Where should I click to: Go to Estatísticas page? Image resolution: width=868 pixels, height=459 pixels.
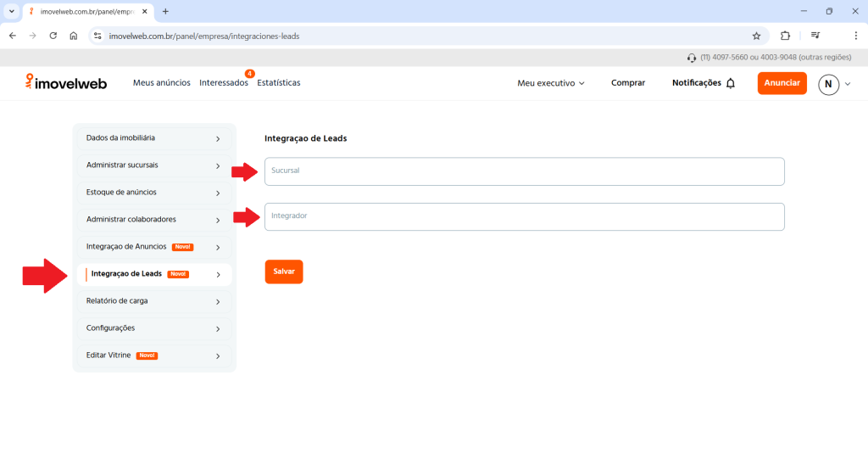click(279, 83)
